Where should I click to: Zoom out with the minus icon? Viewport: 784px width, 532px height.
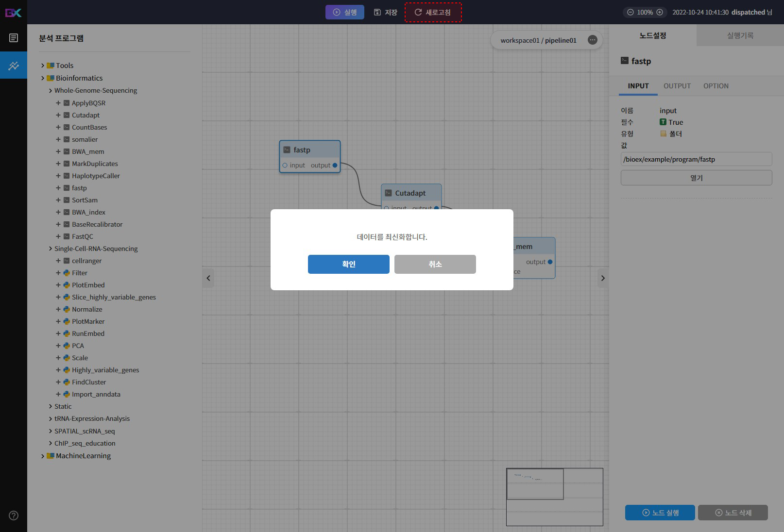click(631, 12)
